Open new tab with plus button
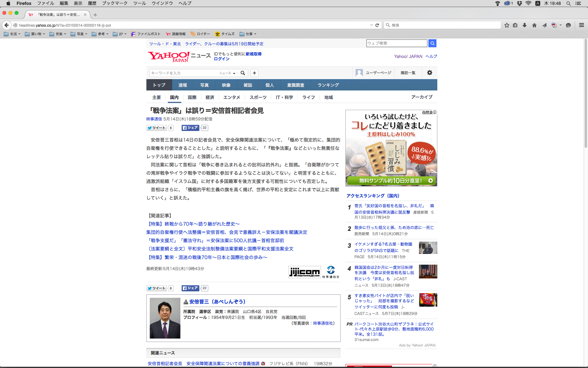Image resolution: width=588 pixels, height=368 pixels. click(x=95, y=15)
